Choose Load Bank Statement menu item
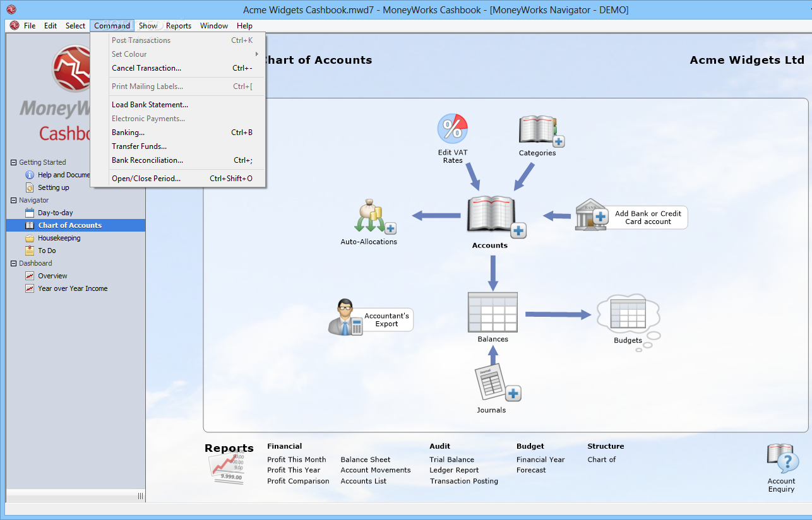Image resolution: width=812 pixels, height=520 pixels. click(178, 105)
